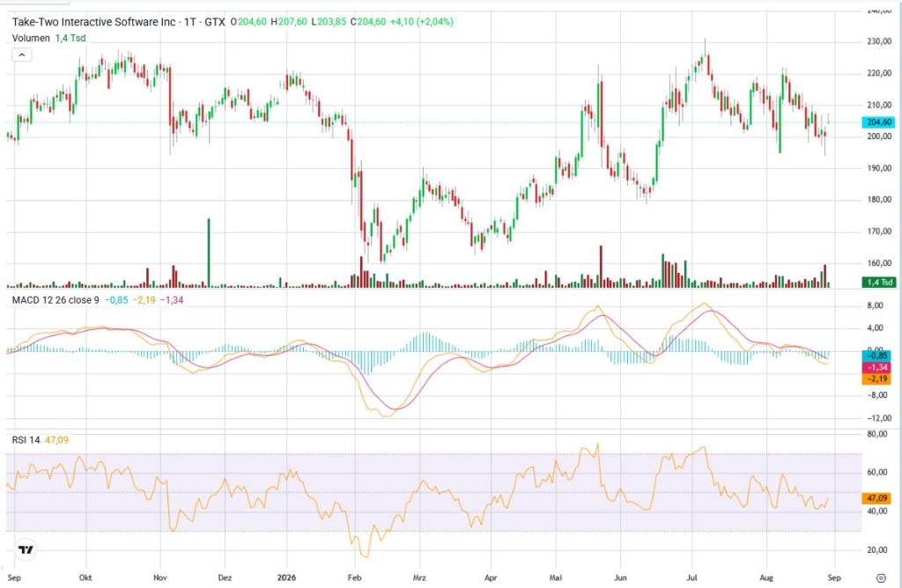This screenshot has width=902, height=588.
Task: Click the 8,00 level on the MACD axis
Action: [876, 305]
